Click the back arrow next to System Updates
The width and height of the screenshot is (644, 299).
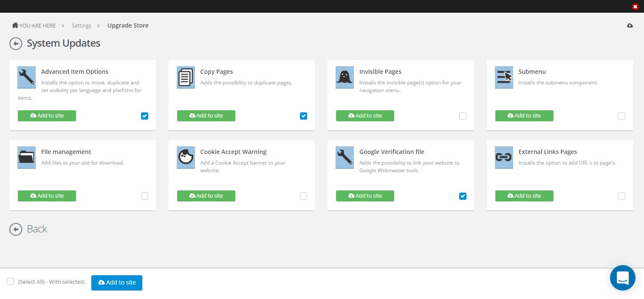click(16, 43)
